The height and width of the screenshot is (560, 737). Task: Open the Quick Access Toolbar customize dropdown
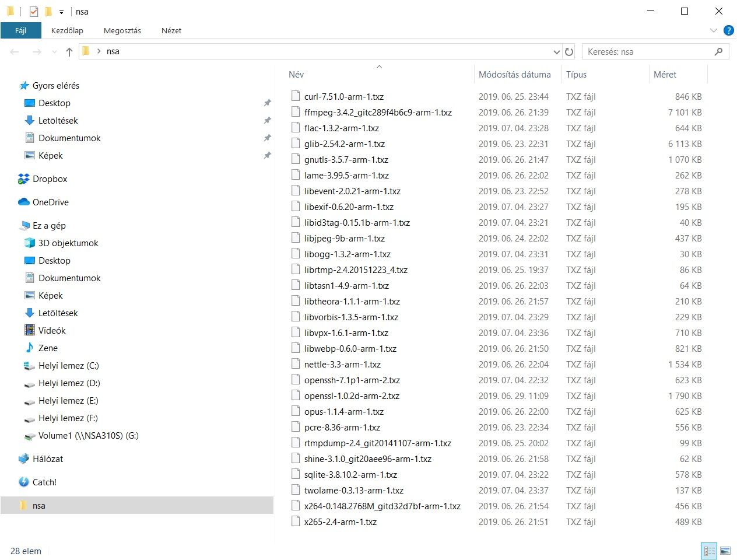point(61,12)
